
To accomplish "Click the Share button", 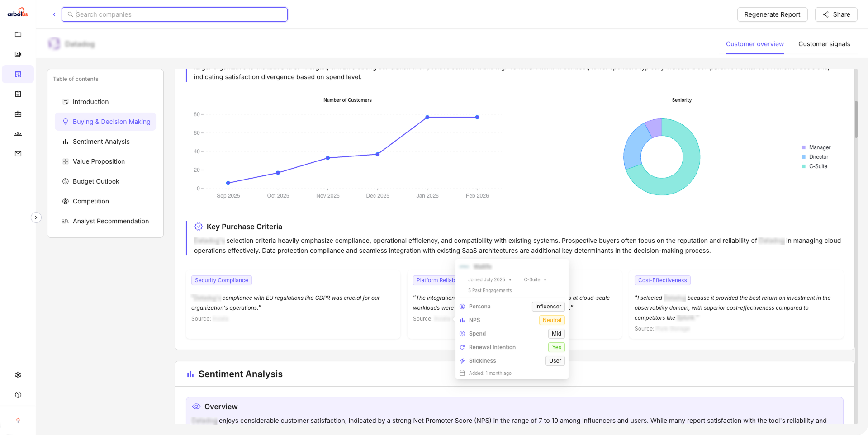I will (x=836, y=14).
